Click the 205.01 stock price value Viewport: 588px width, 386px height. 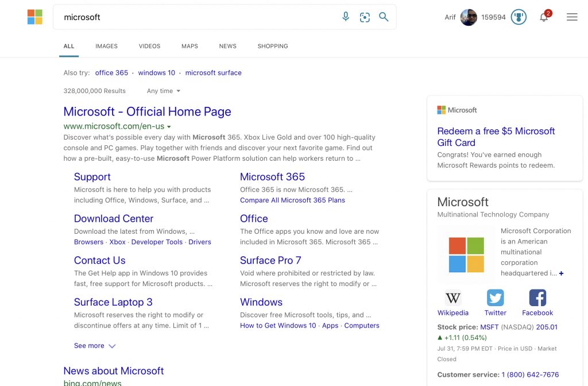547,327
